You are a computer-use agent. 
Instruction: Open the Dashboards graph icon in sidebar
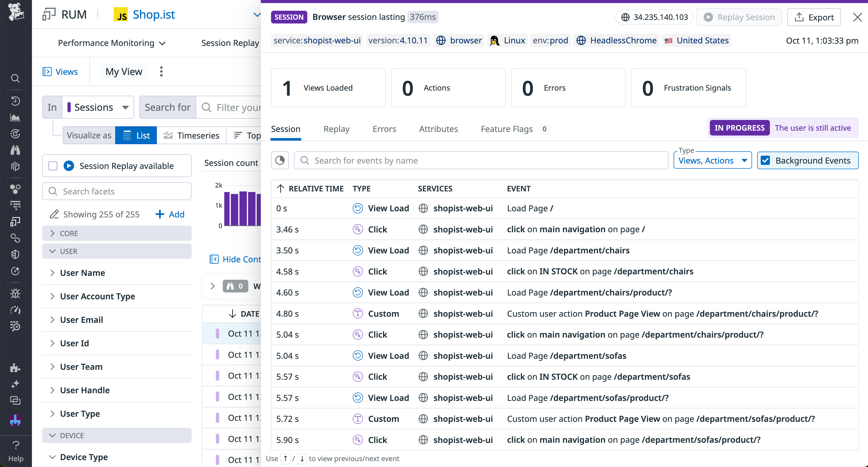[16, 117]
